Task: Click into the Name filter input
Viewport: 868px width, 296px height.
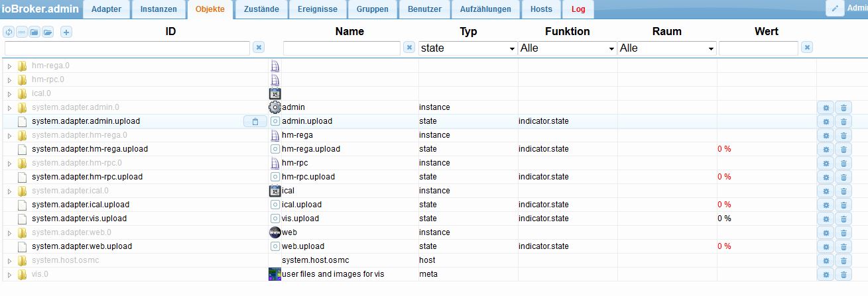Action: pos(342,48)
